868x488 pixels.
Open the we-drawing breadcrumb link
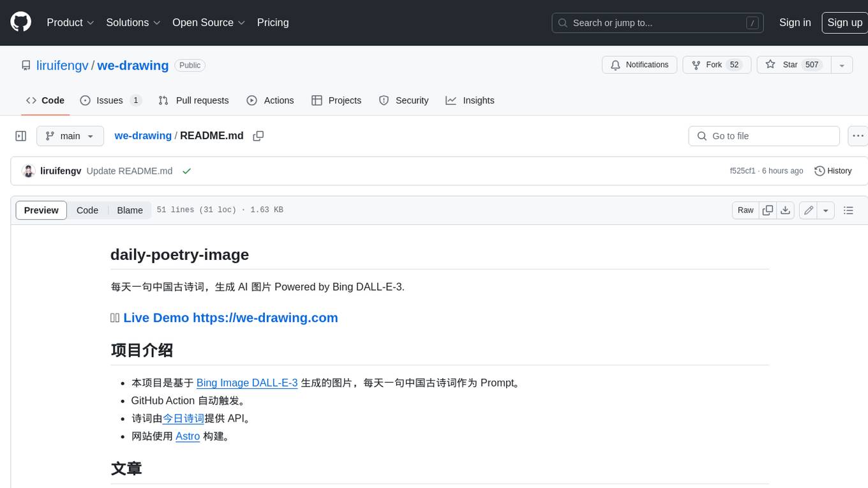(x=143, y=136)
